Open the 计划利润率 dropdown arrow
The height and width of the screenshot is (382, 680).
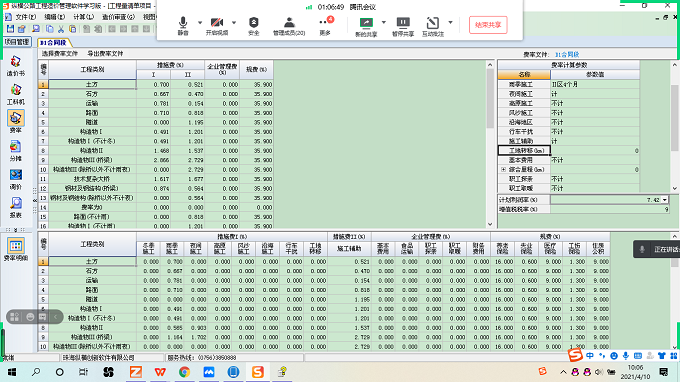(x=664, y=200)
